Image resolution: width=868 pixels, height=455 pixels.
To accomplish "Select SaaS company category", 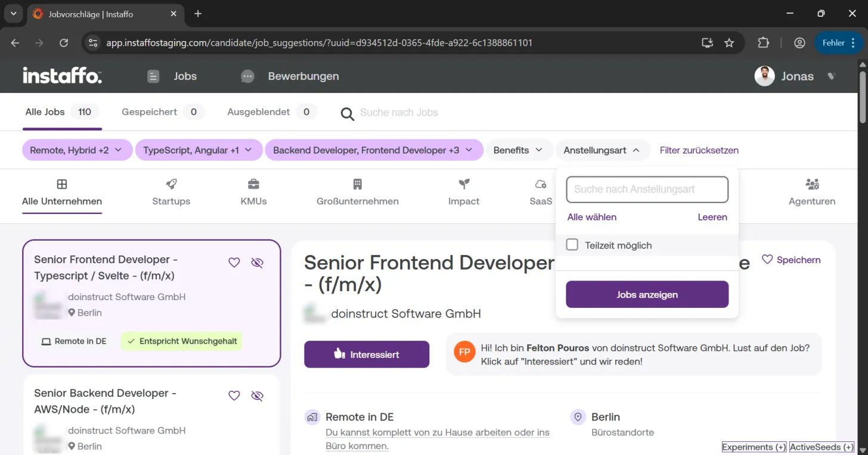I will pyautogui.click(x=541, y=192).
